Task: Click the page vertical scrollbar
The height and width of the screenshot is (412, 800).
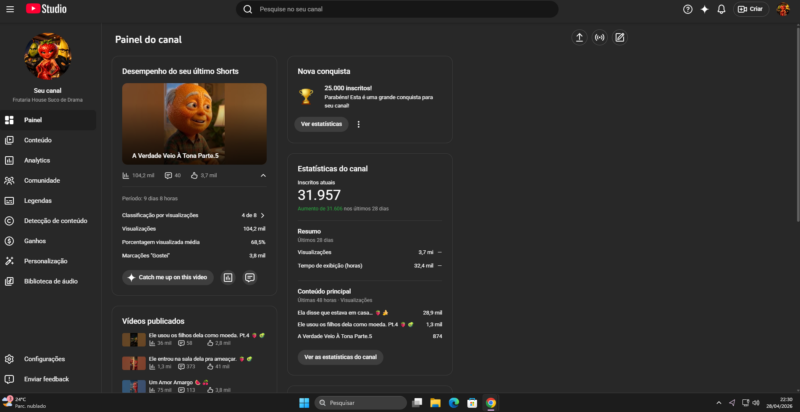Action: point(797,122)
